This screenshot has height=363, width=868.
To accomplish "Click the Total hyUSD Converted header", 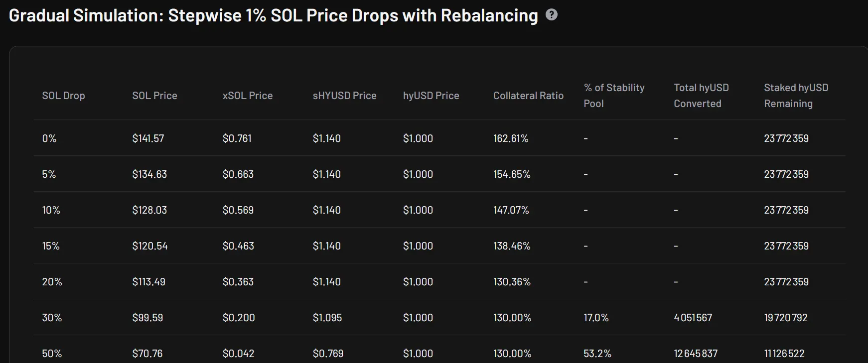I will point(701,96).
